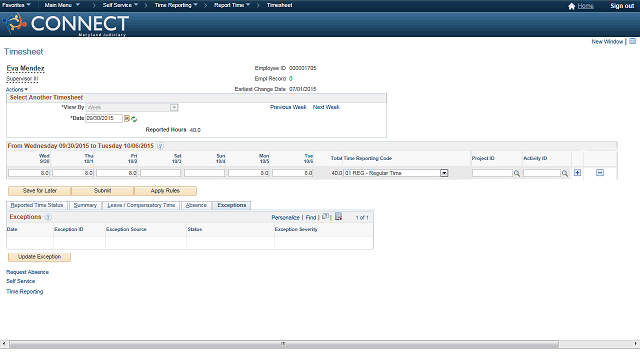Click the Tue 10/6 hours field

pos(293,173)
